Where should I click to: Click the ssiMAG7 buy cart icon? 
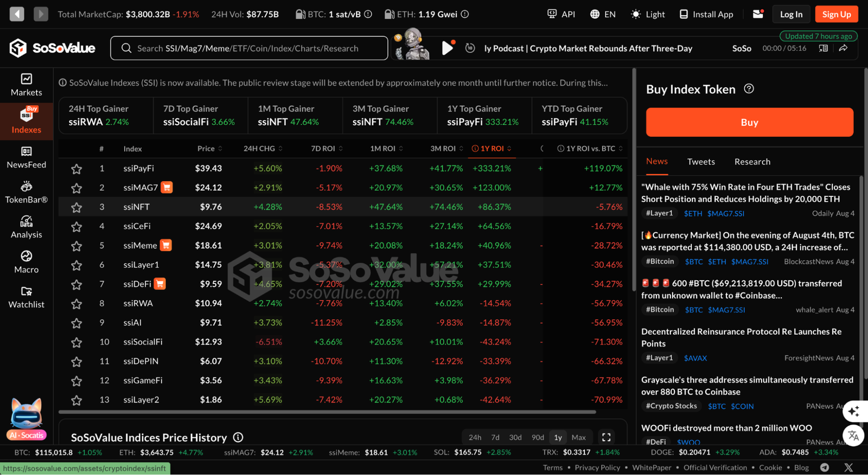[x=167, y=188]
